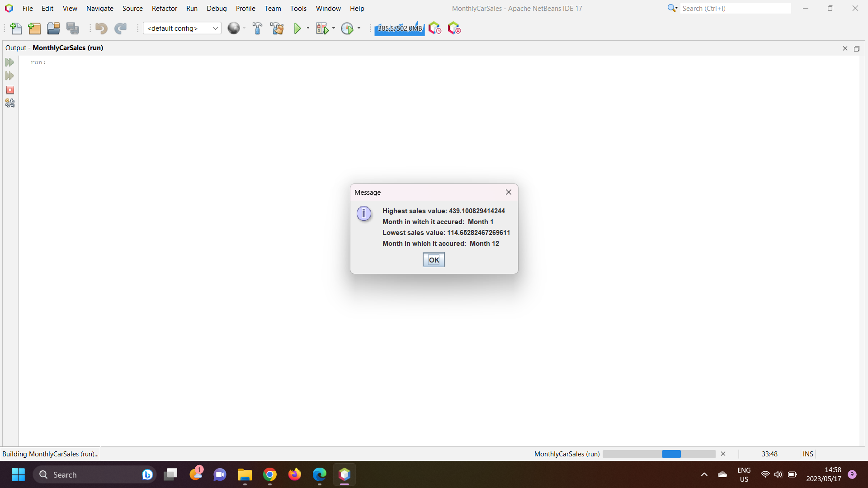
Task: Expand Debug Project dropdown arrow
Action: click(x=334, y=28)
